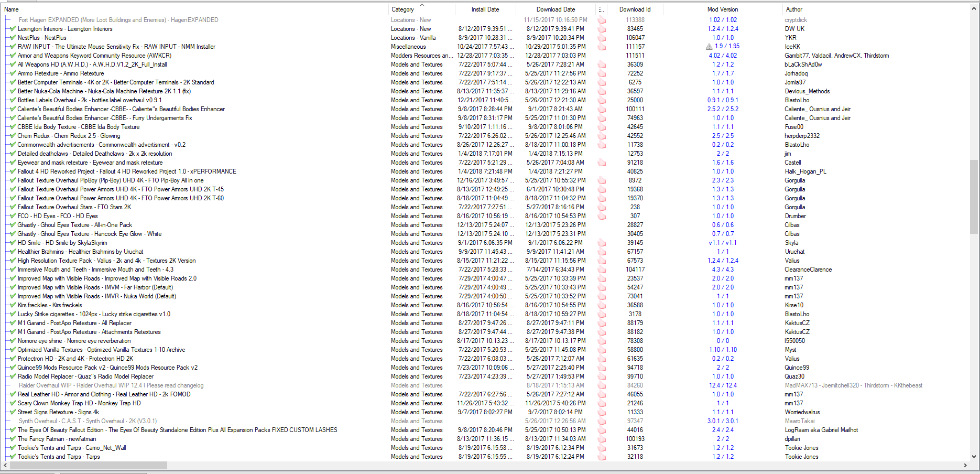Click the thumb icon on the Better Nuka-Cola Machine row

coord(602,91)
